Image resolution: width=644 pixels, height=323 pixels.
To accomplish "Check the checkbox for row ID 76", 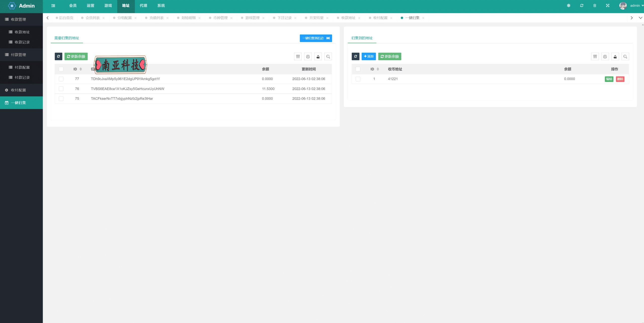I will coord(61,89).
